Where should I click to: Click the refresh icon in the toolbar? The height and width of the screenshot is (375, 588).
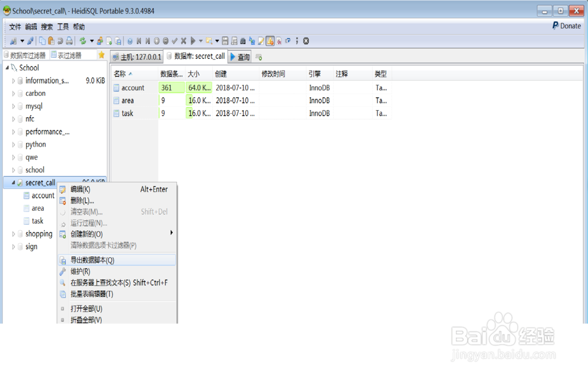[82, 41]
